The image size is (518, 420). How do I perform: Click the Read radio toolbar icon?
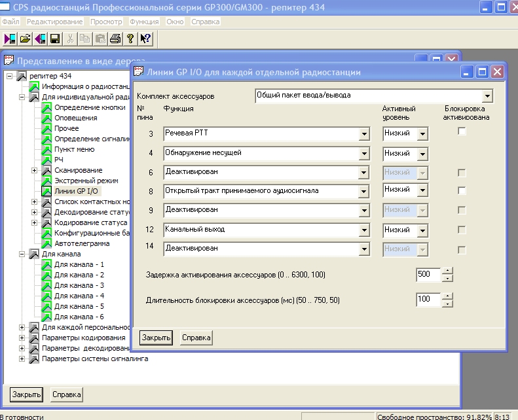(x=10, y=39)
